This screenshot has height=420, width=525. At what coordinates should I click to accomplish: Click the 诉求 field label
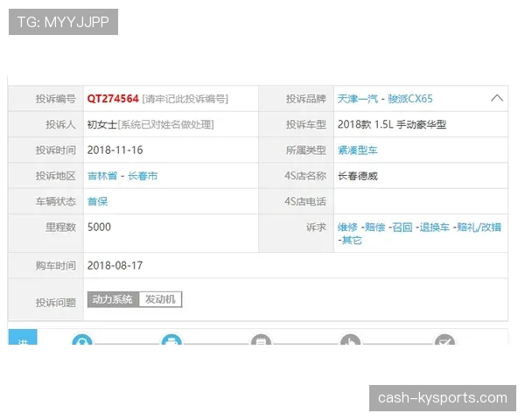316,227
